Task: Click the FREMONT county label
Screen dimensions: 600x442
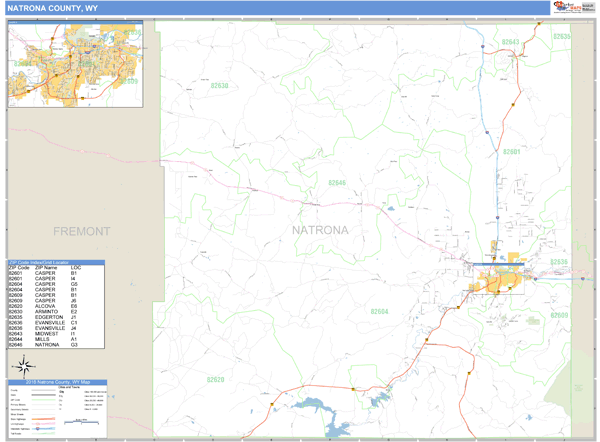Action: tap(82, 231)
